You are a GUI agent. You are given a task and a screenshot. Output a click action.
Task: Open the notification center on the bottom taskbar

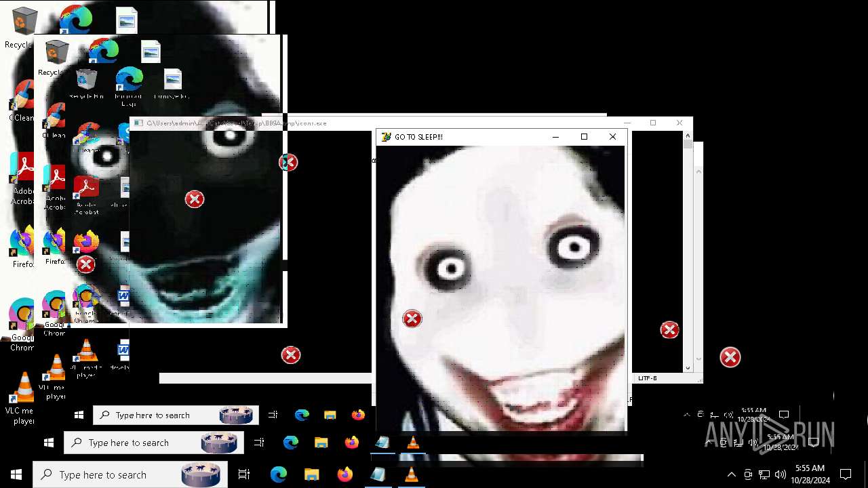click(846, 474)
